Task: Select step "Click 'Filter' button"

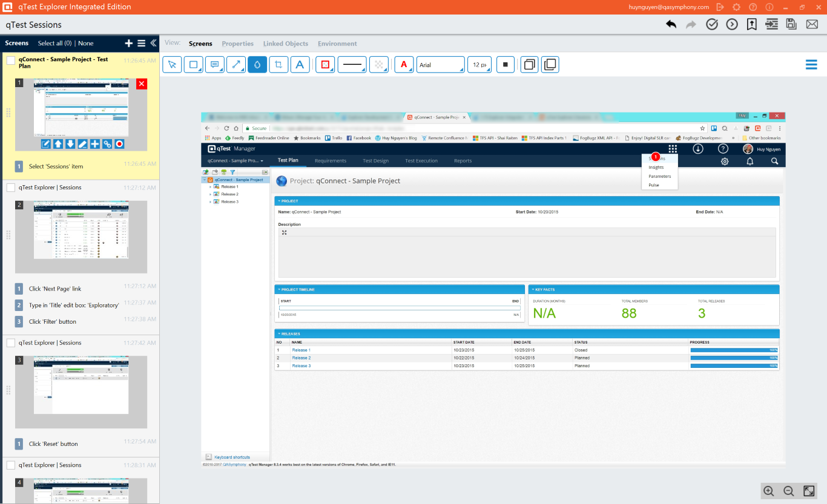Action: 53,321
